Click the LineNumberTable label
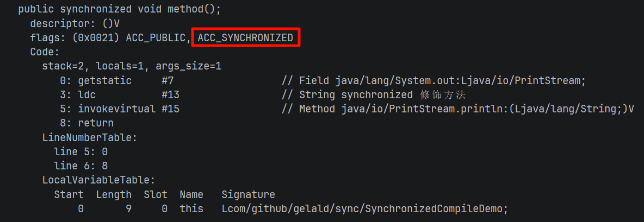Viewport: 644px width, 222px height. pos(90,137)
